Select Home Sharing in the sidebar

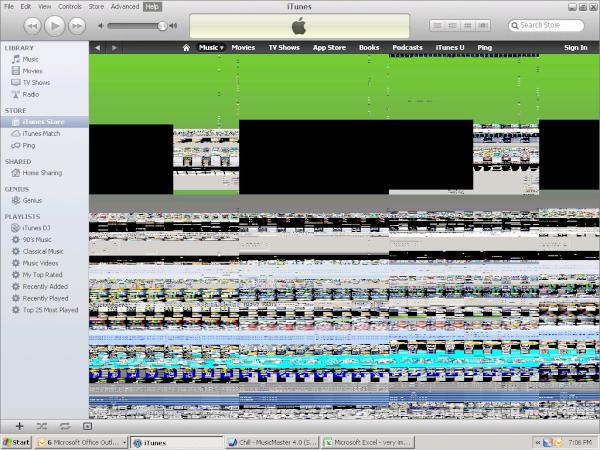(44, 173)
